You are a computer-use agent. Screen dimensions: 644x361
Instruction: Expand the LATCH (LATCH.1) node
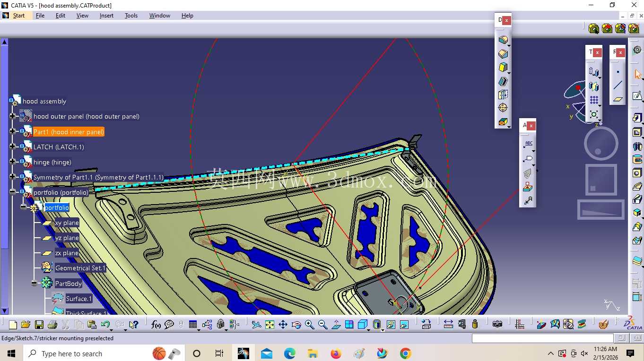(12, 146)
